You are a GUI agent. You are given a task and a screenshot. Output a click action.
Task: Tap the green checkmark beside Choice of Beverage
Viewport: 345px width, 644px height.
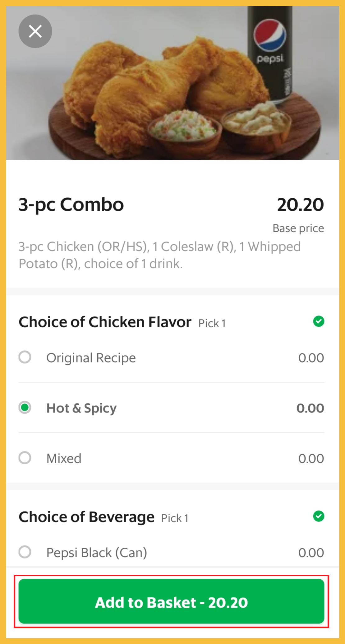(319, 516)
